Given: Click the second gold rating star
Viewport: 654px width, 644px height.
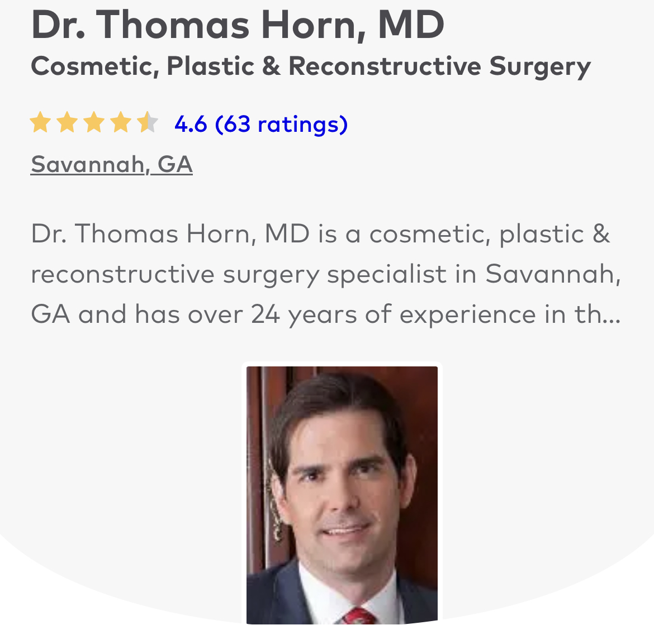Looking at the screenshot, I should click(x=67, y=122).
